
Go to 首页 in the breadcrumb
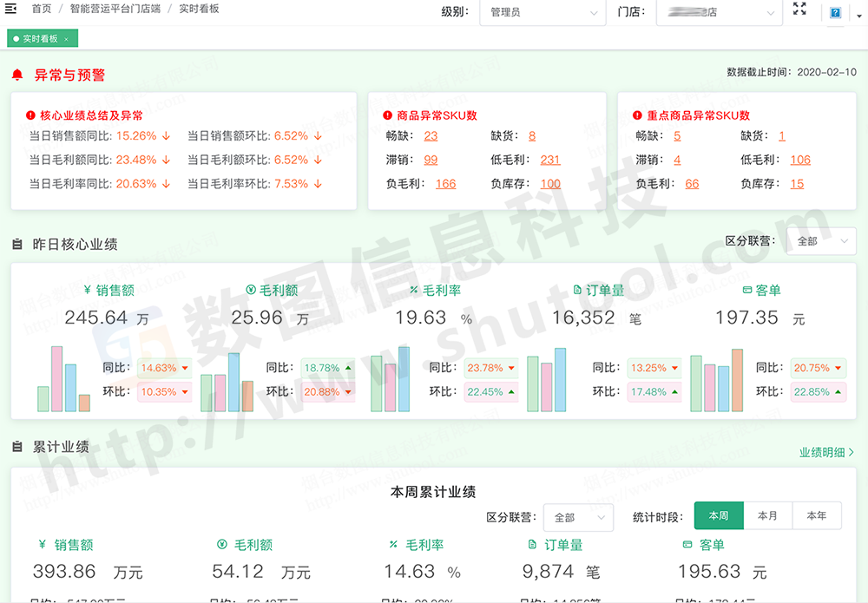[41, 9]
